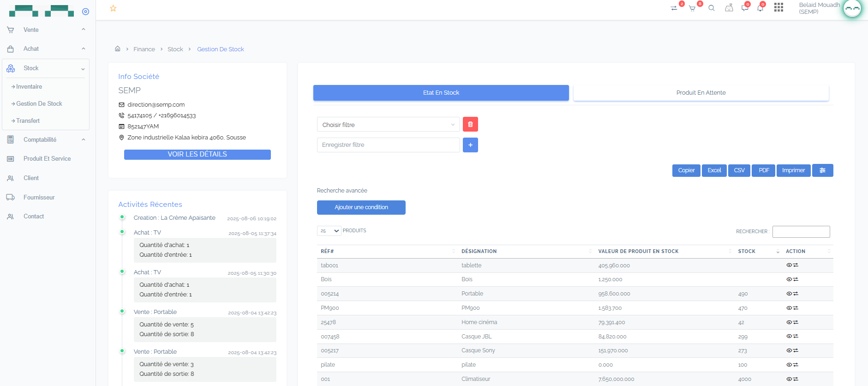Screen dimensions: 868x386
Task: Open the cash register icon
Action: (729, 8)
